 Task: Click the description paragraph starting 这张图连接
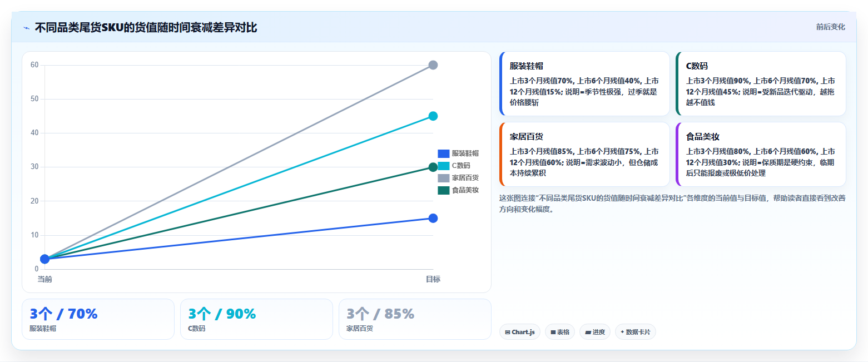672,204
